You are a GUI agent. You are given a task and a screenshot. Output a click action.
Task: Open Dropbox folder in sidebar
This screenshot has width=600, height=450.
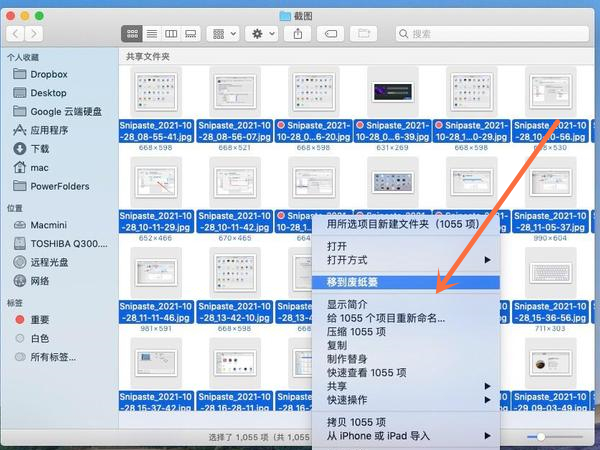pos(47,74)
